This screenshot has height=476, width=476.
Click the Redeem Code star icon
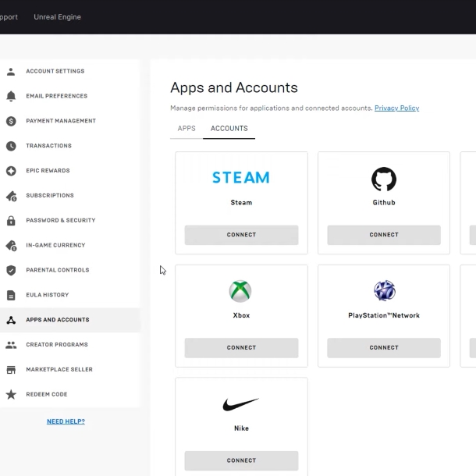point(11,394)
